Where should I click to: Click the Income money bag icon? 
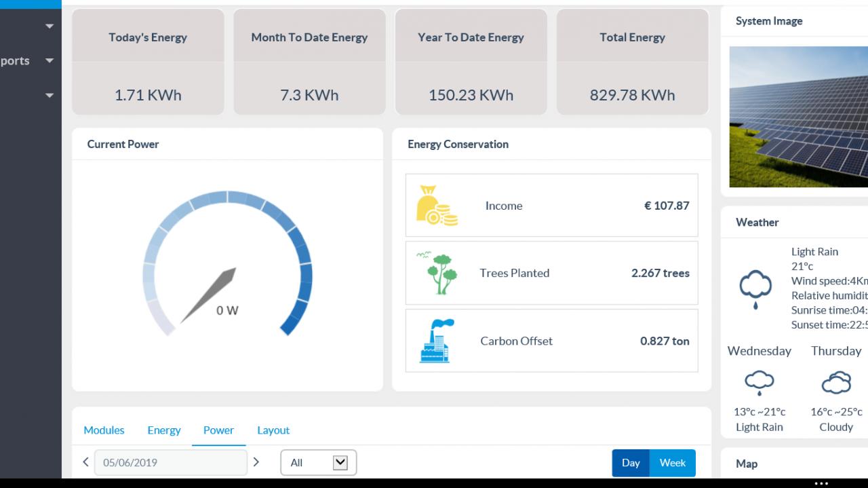tap(437, 206)
